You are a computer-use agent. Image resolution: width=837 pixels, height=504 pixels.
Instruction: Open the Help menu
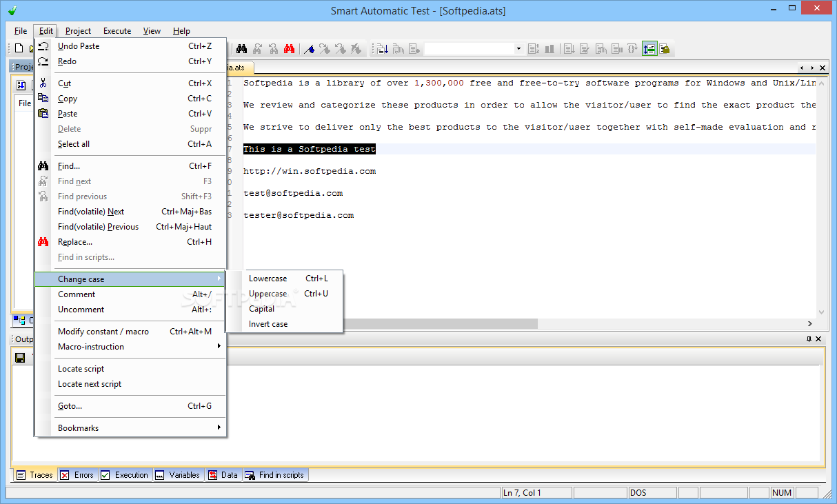coord(181,31)
